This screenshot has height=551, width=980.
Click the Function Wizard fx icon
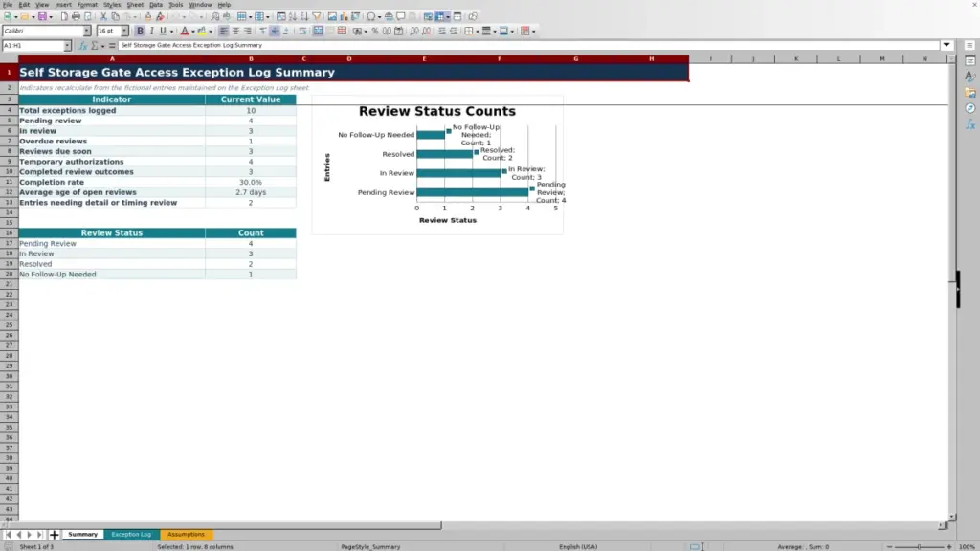(82, 46)
